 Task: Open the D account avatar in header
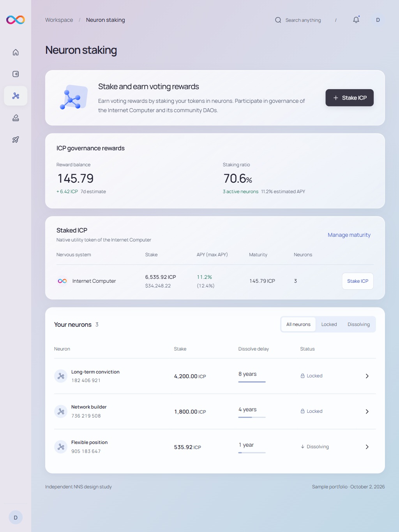[x=378, y=20]
